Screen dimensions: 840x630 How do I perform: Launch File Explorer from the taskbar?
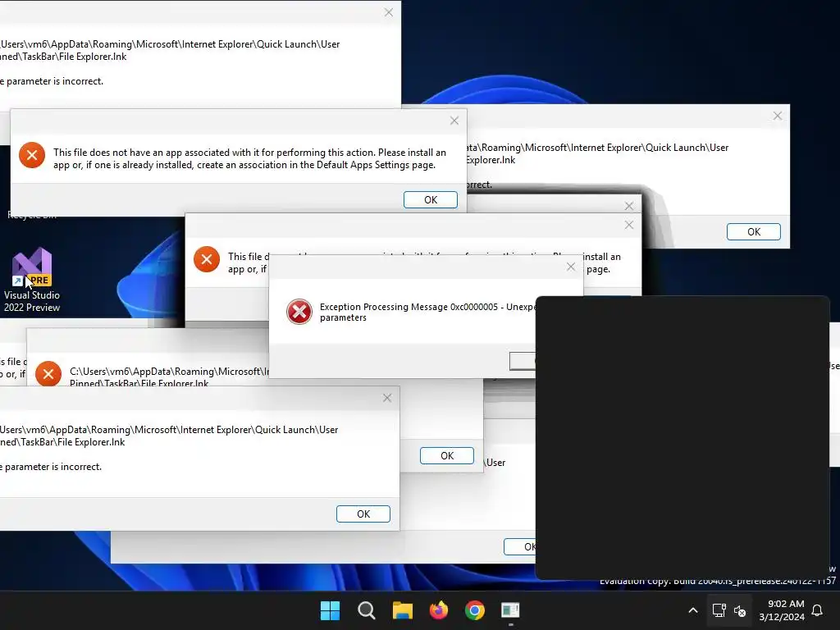[402, 610]
